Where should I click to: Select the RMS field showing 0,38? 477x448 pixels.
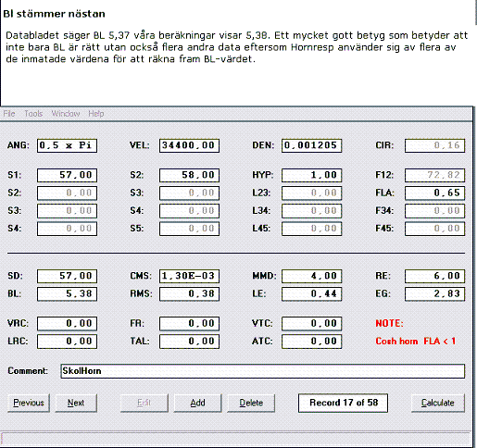pos(189,294)
